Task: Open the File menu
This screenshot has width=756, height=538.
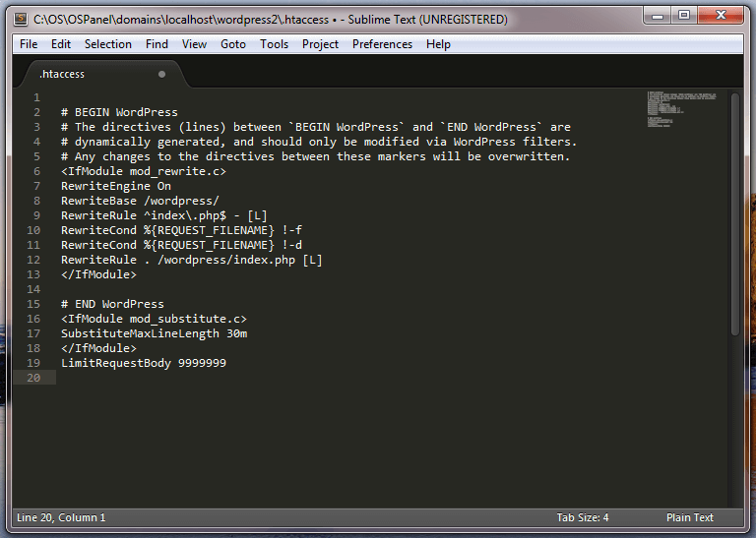Action: coord(29,44)
